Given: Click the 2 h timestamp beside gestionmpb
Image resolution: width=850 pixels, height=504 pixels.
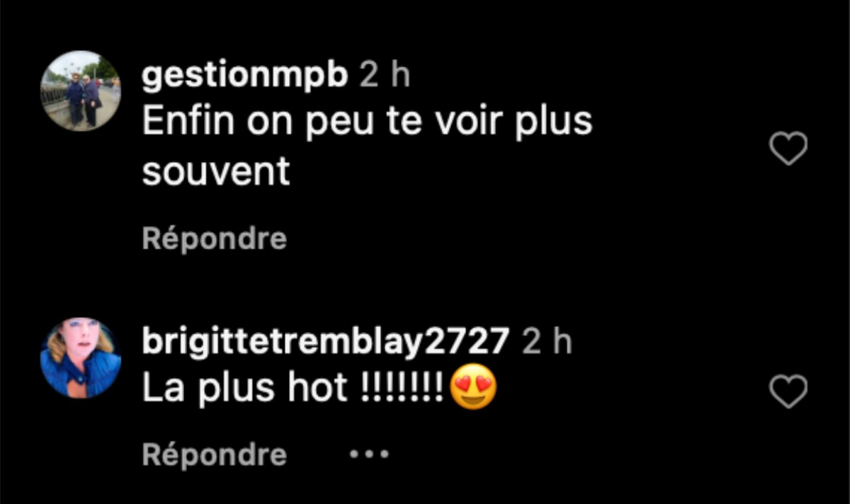Looking at the screenshot, I should pyautogui.click(x=385, y=76).
